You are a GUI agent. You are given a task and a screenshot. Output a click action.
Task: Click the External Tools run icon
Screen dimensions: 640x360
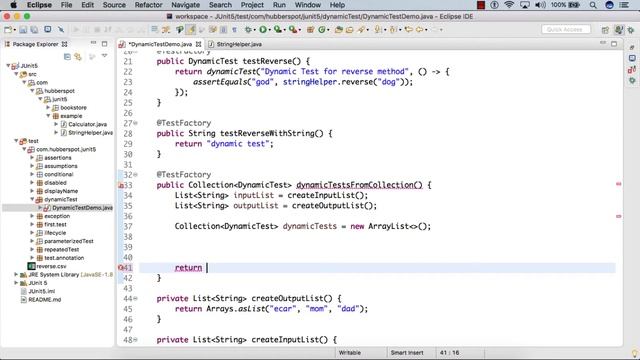[293, 29]
